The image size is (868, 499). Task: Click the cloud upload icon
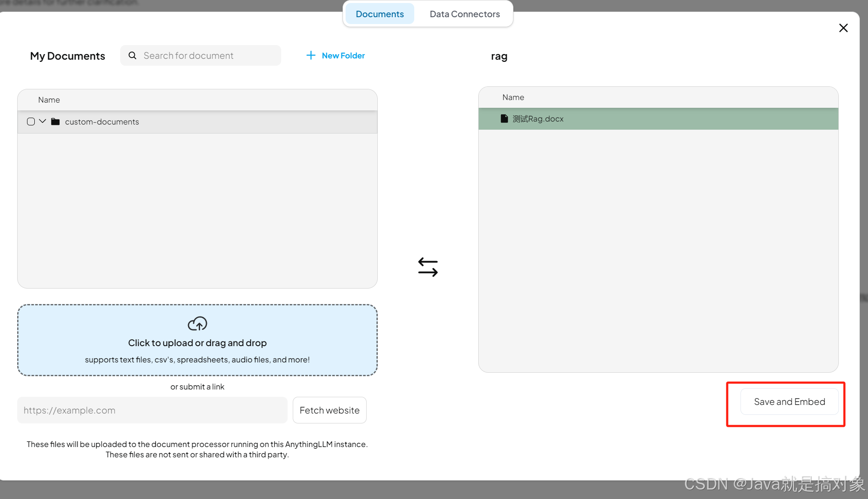pos(197,324)
